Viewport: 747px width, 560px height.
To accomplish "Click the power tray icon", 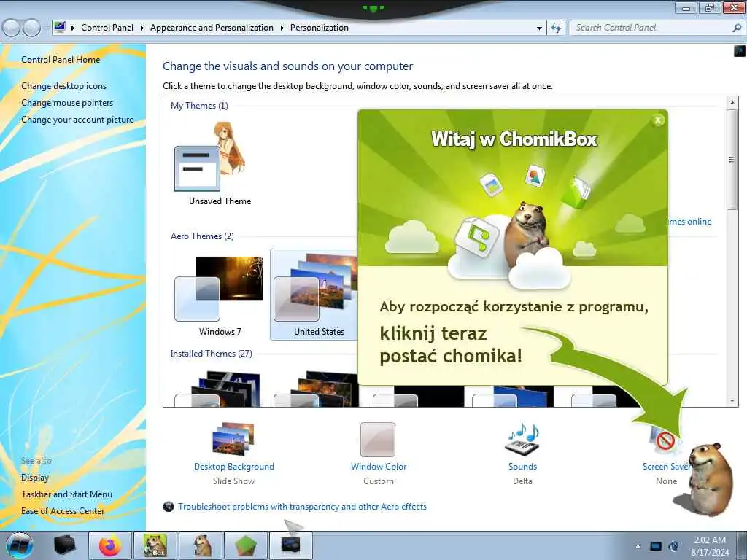I will [x=673, y=546].
